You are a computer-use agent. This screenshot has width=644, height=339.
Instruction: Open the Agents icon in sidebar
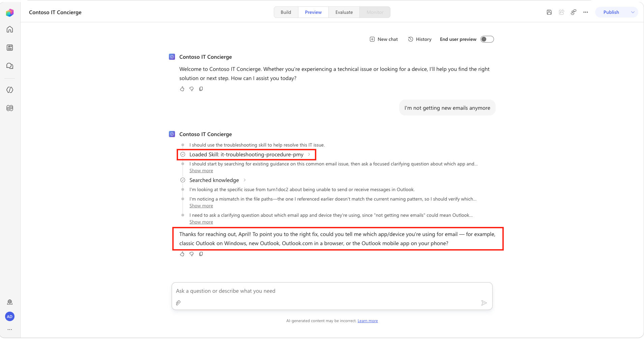coord(10,48)
